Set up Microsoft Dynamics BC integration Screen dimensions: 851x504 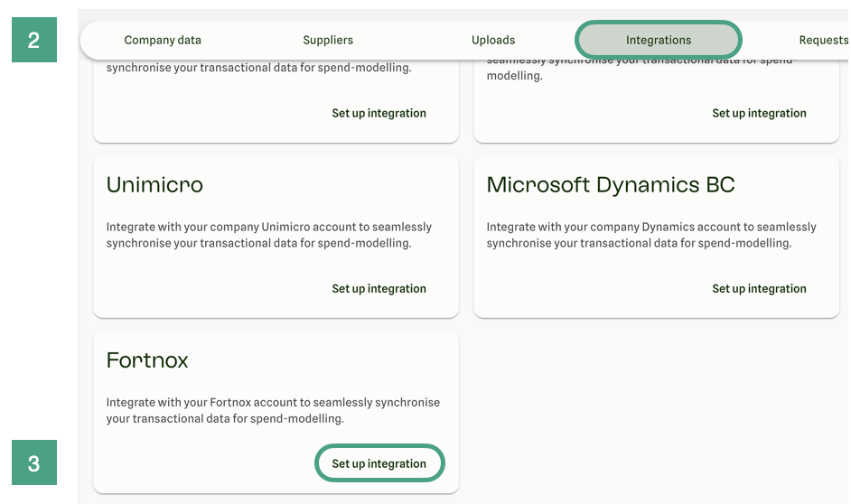pos(759,289)
